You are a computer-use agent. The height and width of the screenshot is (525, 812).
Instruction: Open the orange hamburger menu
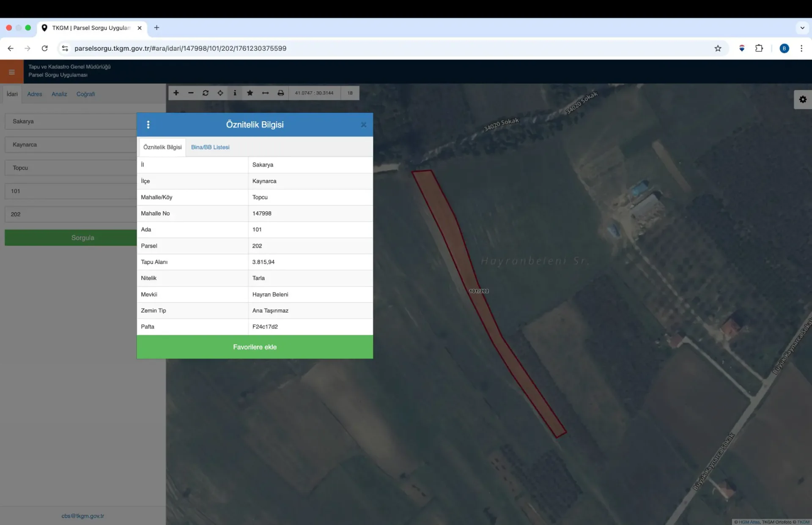12,72
